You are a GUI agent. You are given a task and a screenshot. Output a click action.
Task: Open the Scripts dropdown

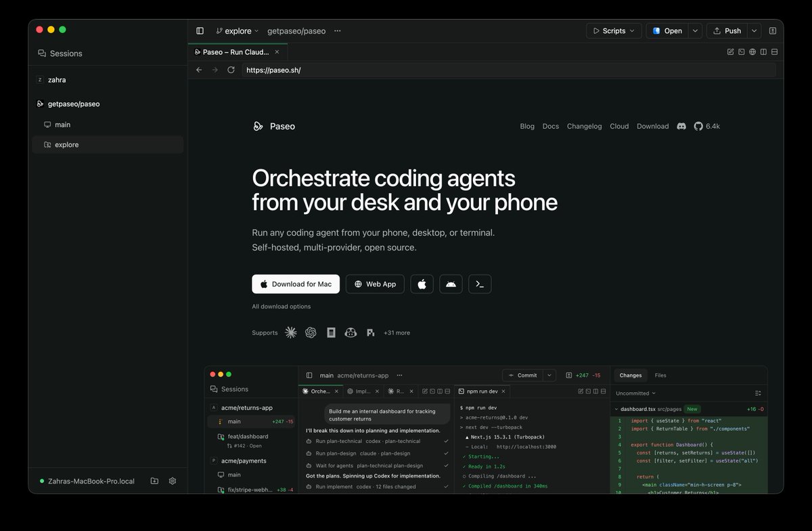tap(614, 31)
